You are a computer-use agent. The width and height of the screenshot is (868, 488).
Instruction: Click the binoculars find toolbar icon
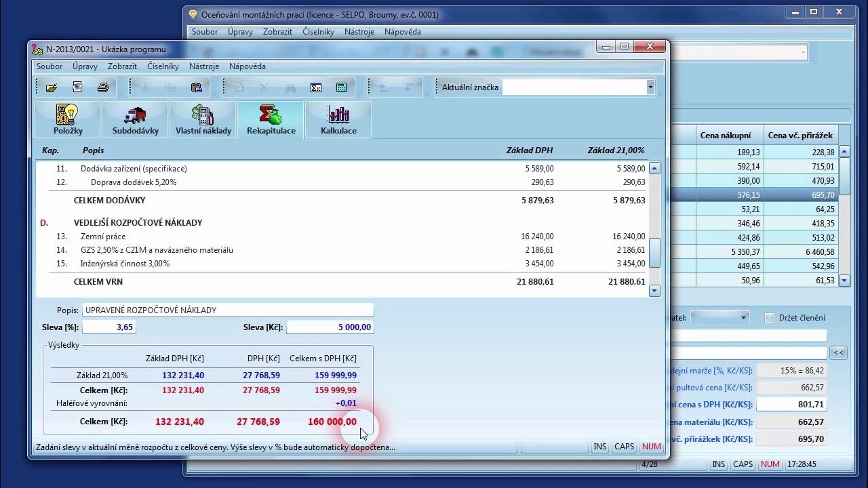coord(290,87)
